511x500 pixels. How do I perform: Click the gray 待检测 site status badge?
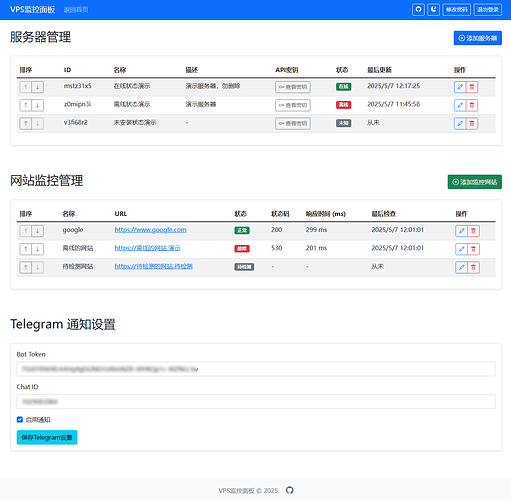click(244, 267)
